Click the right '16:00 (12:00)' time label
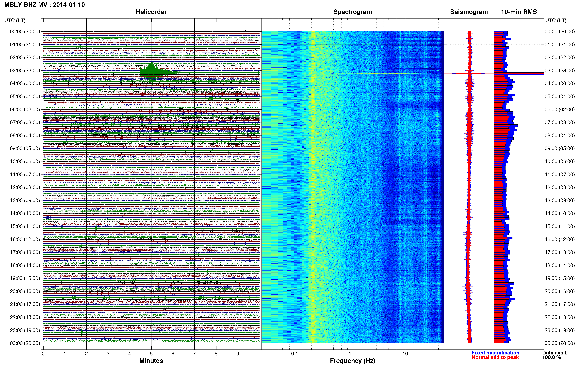This screenshot has width=588, height=368. [x=560, y=239]
